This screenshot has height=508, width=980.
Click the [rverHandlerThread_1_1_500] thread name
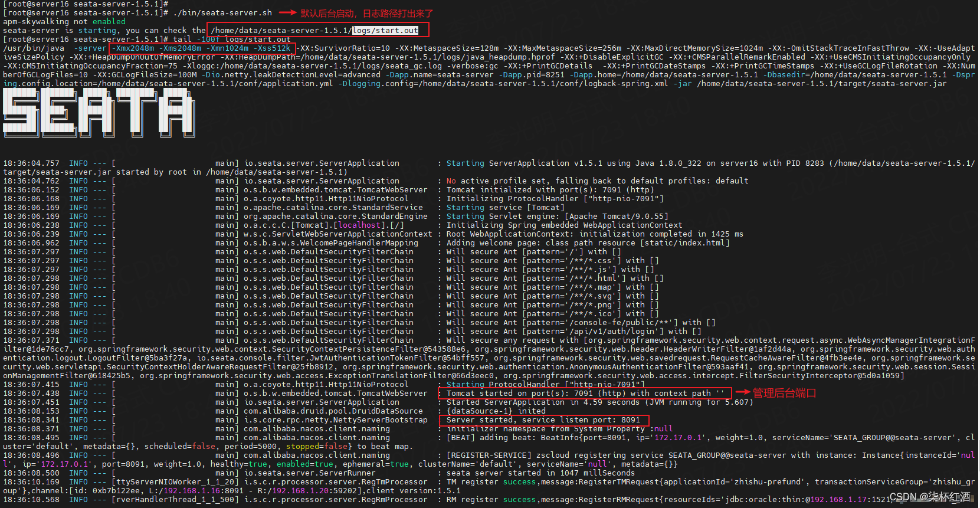tap(175, 499)
